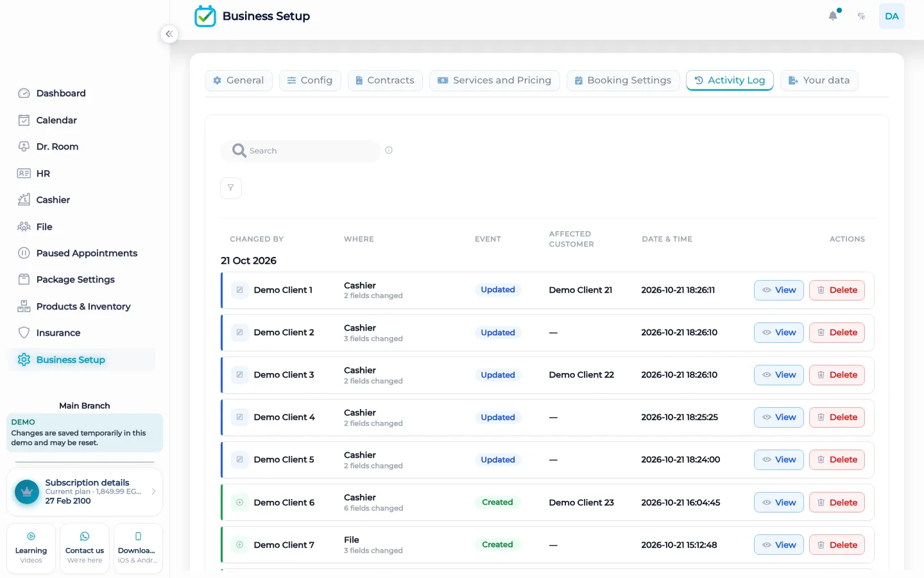924x578 pixels.
Task: Click Updated badge on Demo Client 3 row
Action: [498, 375]
